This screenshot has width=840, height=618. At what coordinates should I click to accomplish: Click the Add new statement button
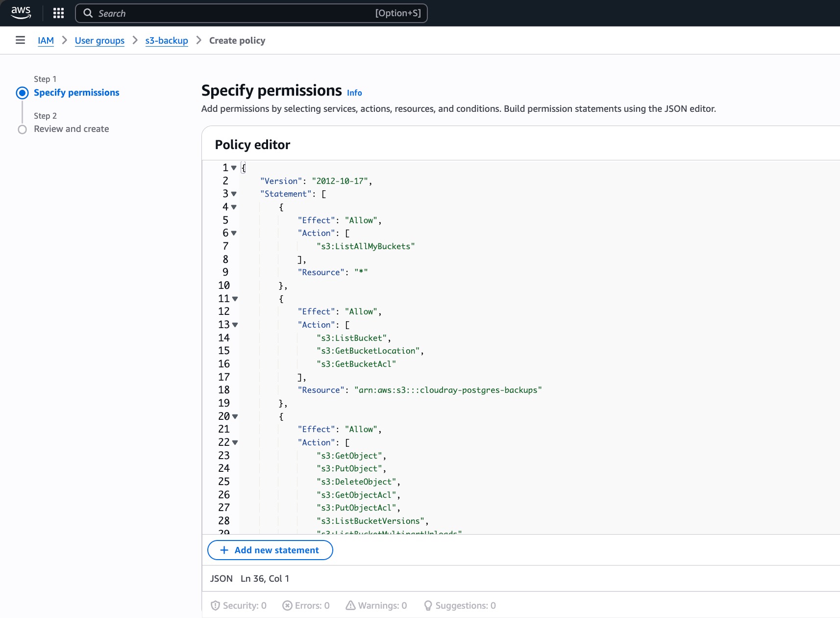coord(270,550)
